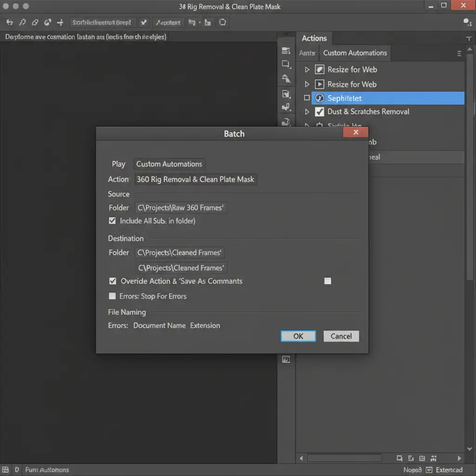Click the circular shape icon in top toolbar

click(x=223, y=22)
